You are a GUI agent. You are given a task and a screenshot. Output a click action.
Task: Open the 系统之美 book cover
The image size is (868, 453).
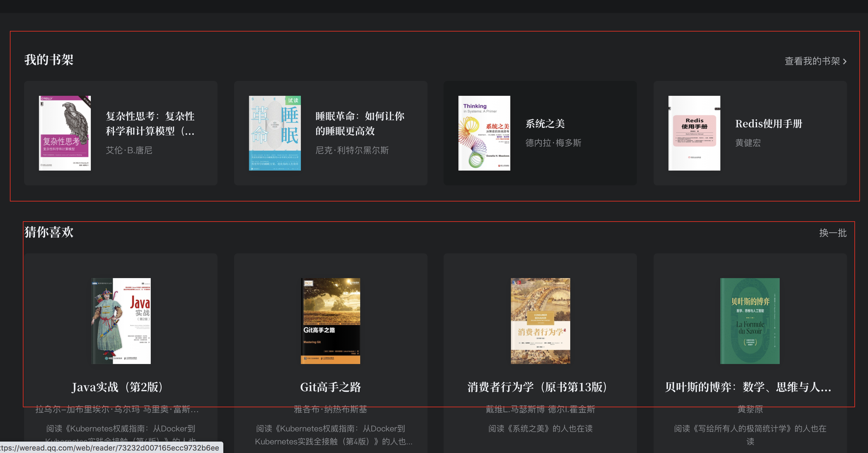pyautogui.click(x=484, y=133)
